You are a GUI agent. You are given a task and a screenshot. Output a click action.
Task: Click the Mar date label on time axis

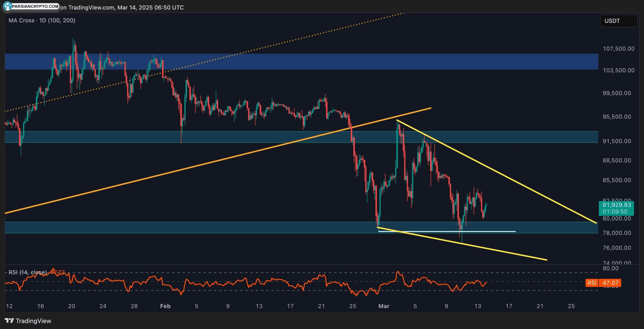[x=384, y=306]
